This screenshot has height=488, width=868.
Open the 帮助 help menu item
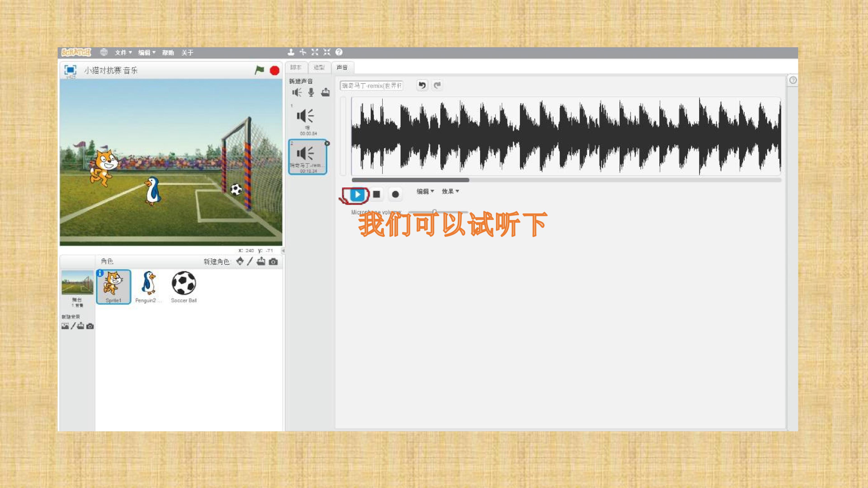pyautogui.click(x=168, y=53)
